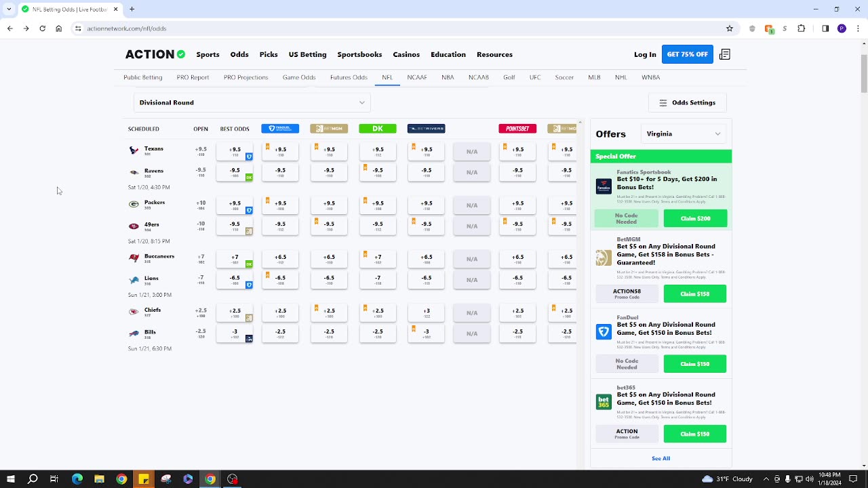Open the Futures Odds tab
868x488 pixels.
[x=349, y=77]
